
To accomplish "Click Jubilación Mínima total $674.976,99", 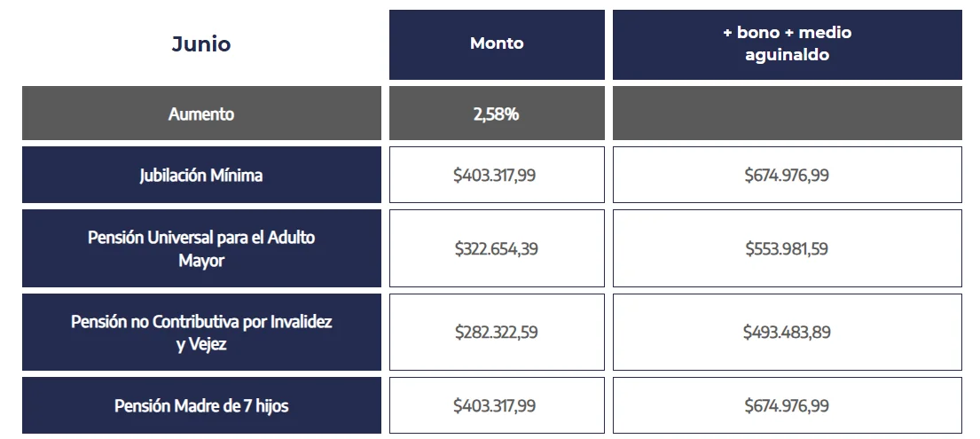I will 787,175.
